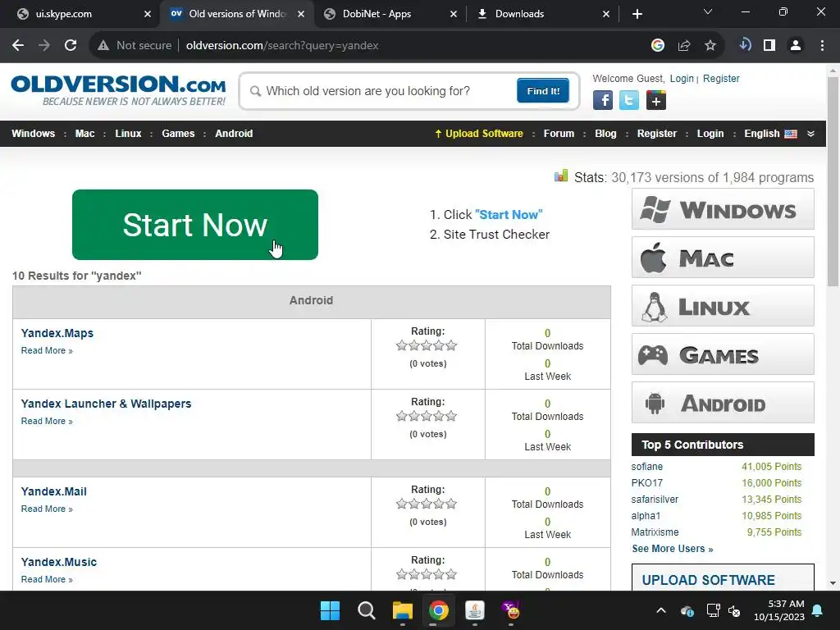Click Read More under Yandex.Mail
Screen dimensions: 840x630
(47, 509)
